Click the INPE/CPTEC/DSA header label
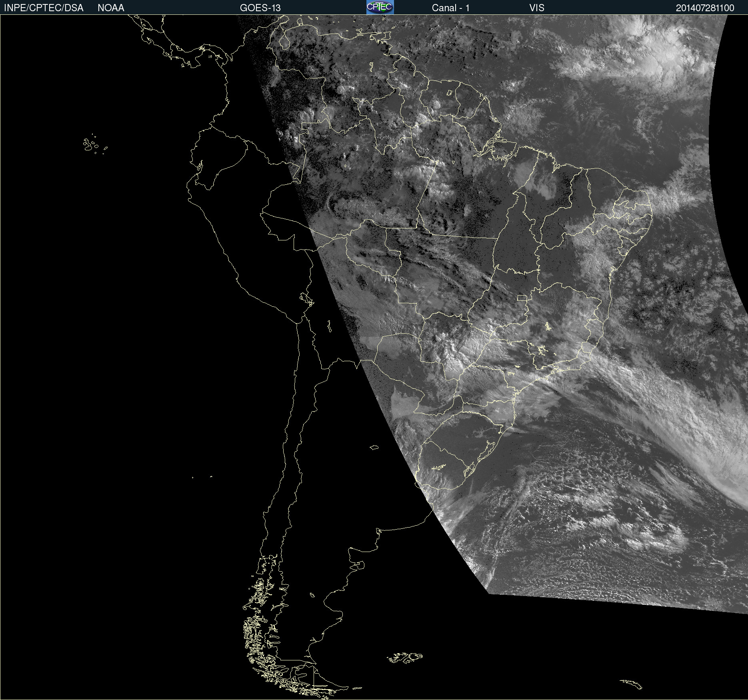Viewport: 748px width, 700px height. 44,8
